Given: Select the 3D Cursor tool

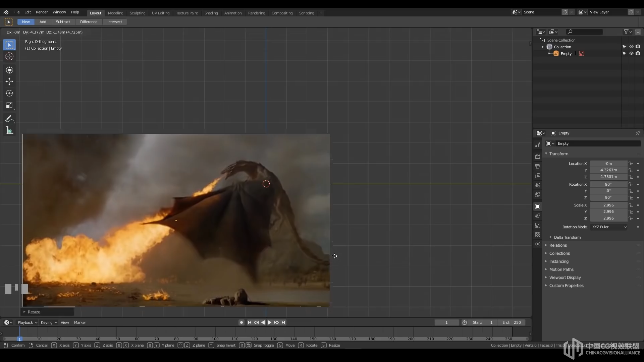Looking at the screenshot, I should tap(9, 56).
